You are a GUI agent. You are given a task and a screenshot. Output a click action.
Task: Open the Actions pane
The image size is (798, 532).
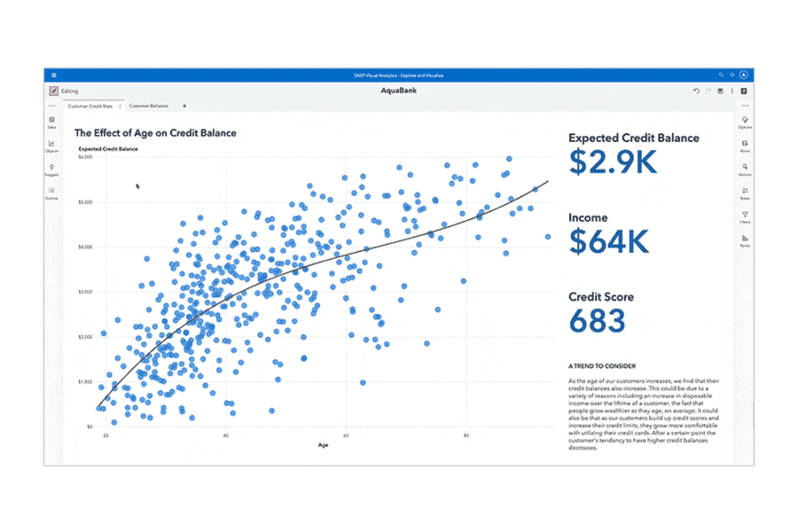745,170
